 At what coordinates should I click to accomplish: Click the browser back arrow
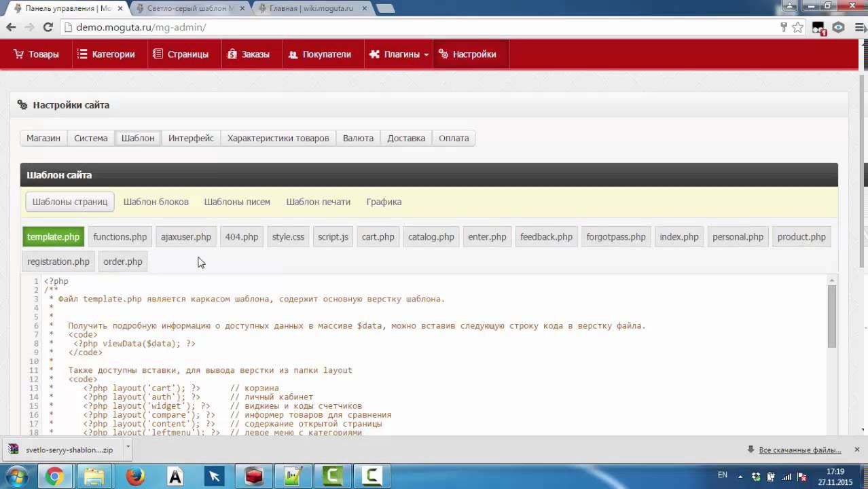tap(11, 27)
